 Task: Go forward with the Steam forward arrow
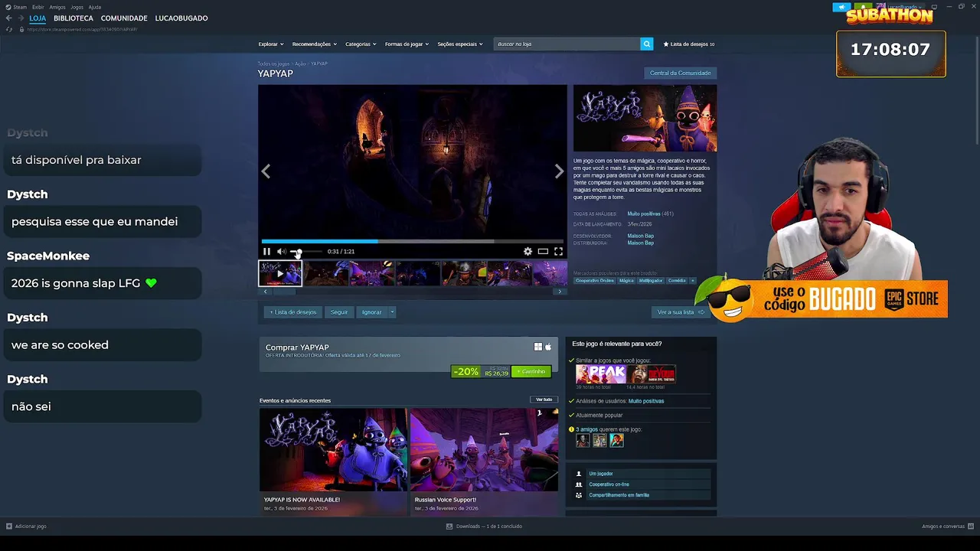[x=20, y=18]
